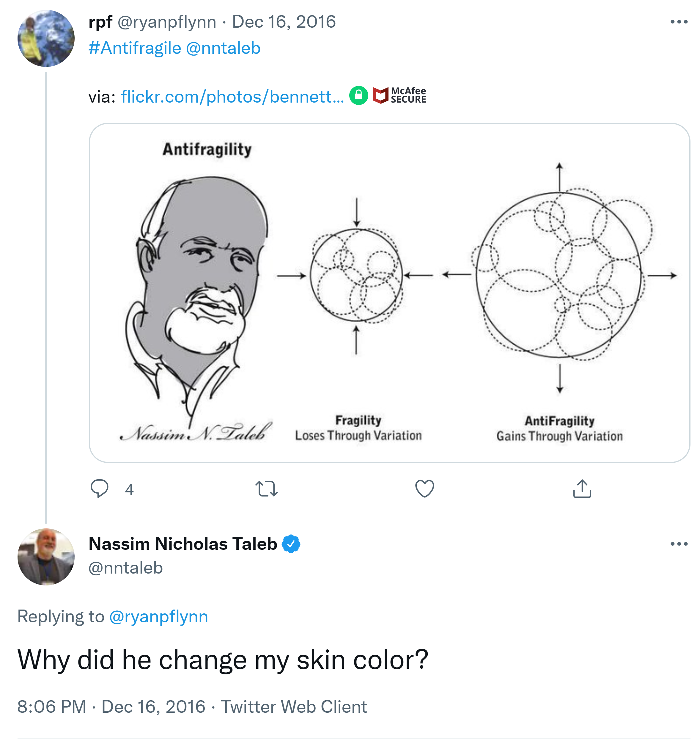Open the share tweet icon
The width and height of the screenshot is (700, 749).
[x=582, y=489]
